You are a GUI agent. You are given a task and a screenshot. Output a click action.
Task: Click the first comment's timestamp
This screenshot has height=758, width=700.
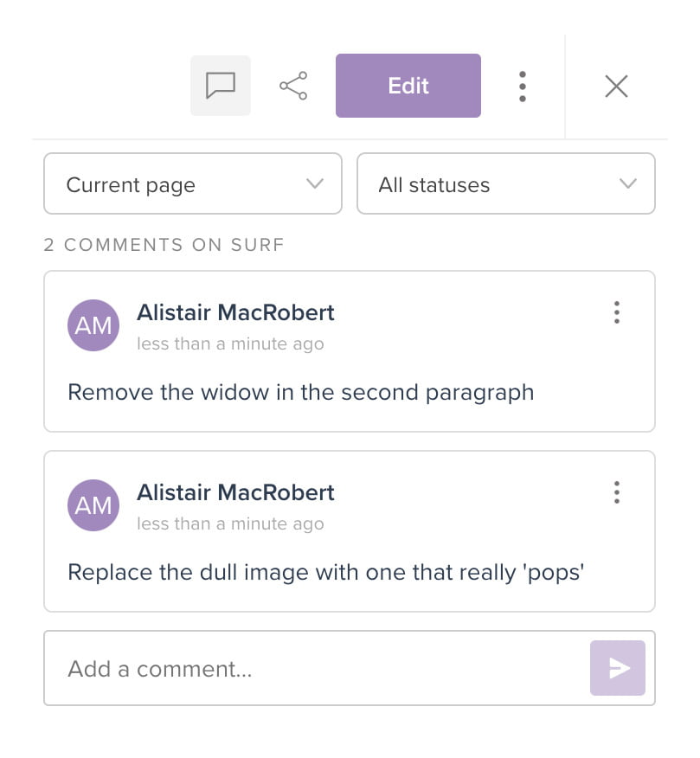230,344
